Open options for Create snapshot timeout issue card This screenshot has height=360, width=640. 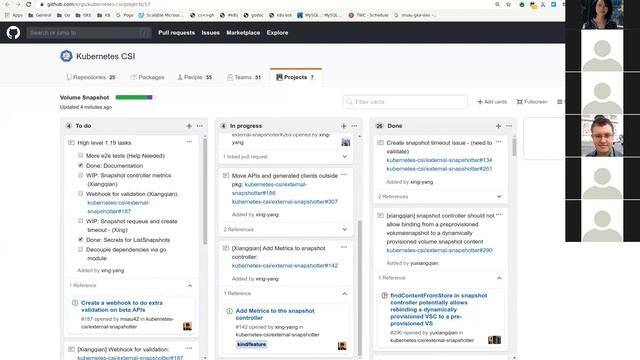pos(499,142)
